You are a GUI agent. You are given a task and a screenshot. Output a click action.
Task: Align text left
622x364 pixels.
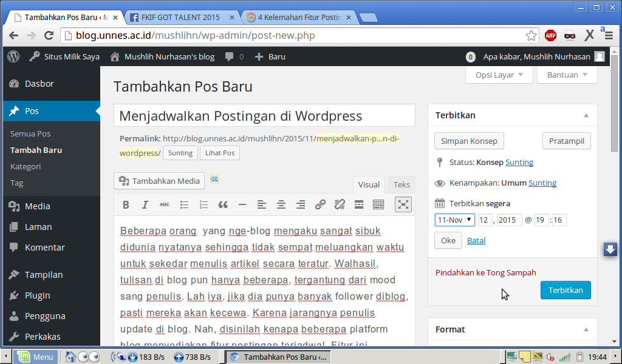coord(261,205)
